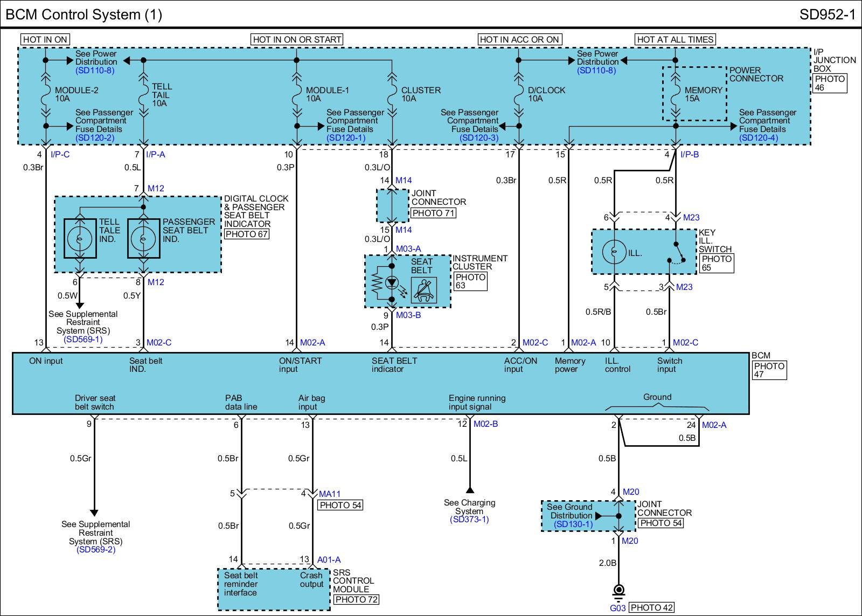
Task: Click the seat belt warning icon in instrument cluster
Action: (424, 290)
